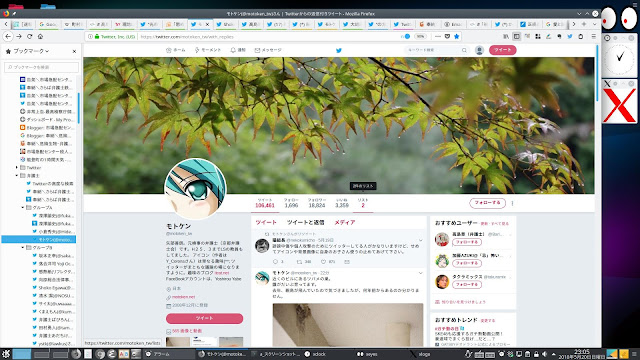Click モトケン round anime profile avatar
This screenshot has width=640, height=360.
coord(195,189)
